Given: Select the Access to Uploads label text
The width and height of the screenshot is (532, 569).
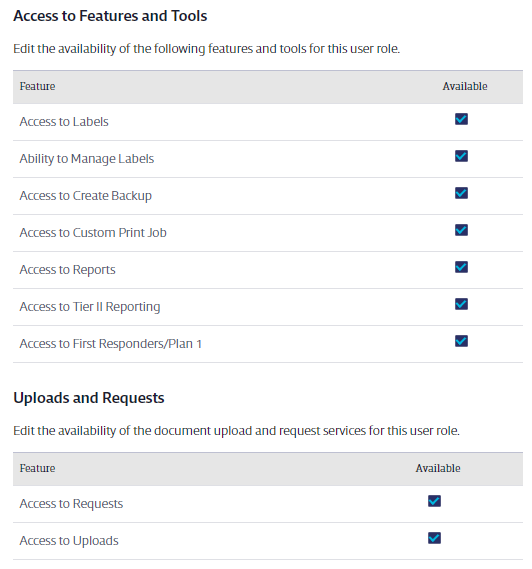Looking at the screenshot, I should pyautogui.click(x=69, y=541).
